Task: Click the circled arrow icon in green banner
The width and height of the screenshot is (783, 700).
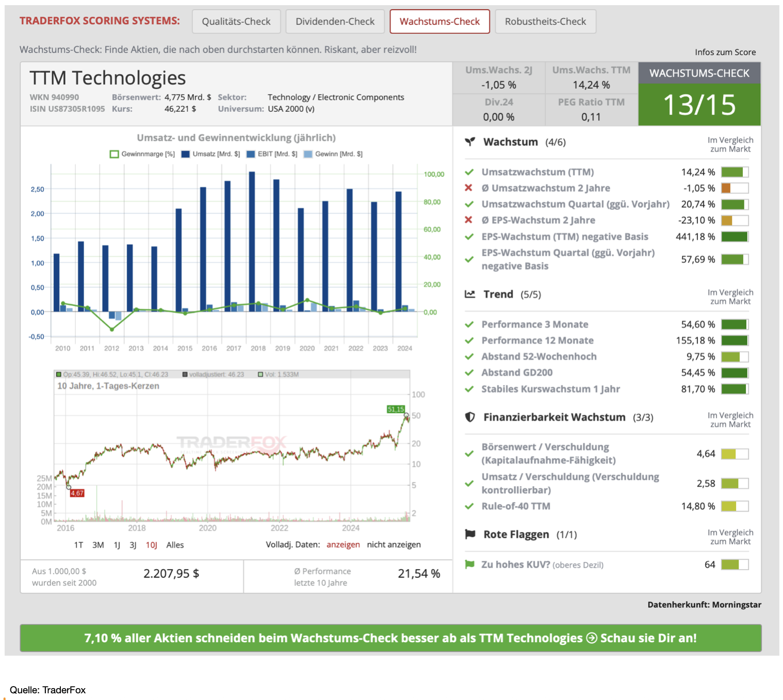Action: 592,638
